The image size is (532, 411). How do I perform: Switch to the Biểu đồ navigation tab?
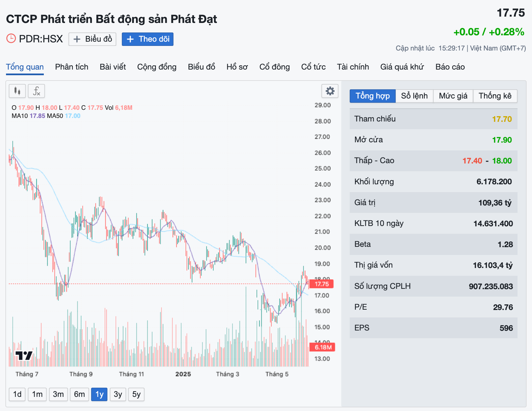coord(201,67)
